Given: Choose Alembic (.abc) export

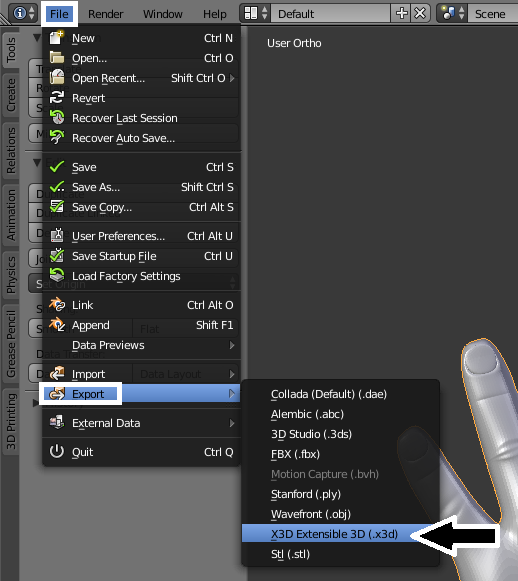Looking at the screenshot, I should coord(340,414).
